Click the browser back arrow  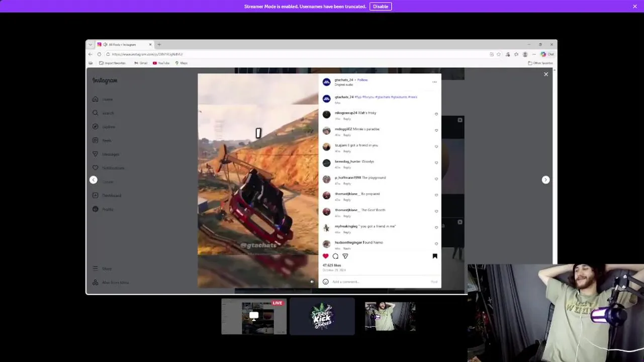pos(90,54)
